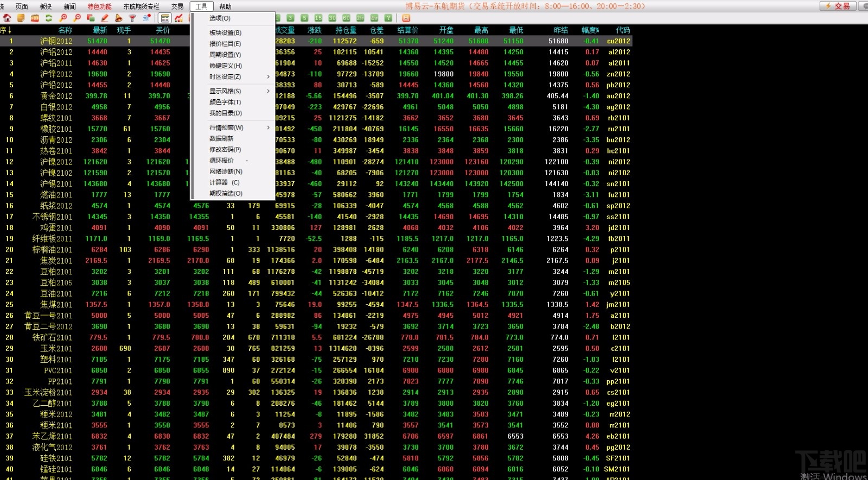This screenshot has width=868, height=480.
Task: Choose 网络诊断(N) menu entry
Action: (233, 171)
